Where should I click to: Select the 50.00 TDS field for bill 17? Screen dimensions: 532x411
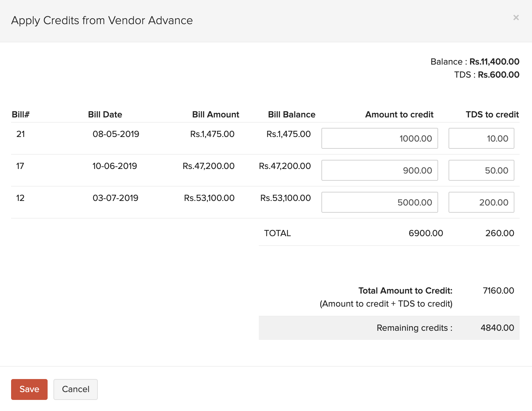(481, 170)
